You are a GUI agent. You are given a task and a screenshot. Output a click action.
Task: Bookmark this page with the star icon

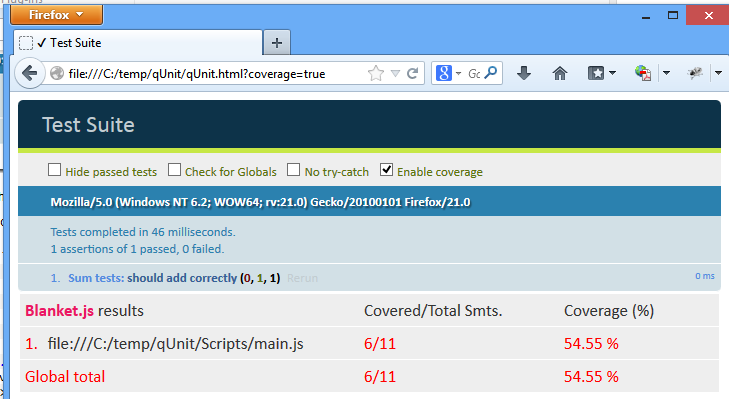coord(376,73)
